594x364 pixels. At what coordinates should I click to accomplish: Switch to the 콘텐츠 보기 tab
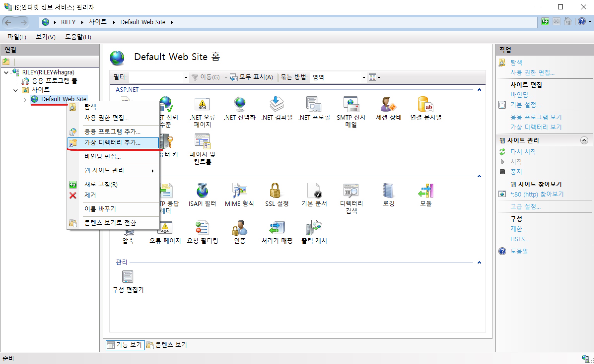pos(167,345)
